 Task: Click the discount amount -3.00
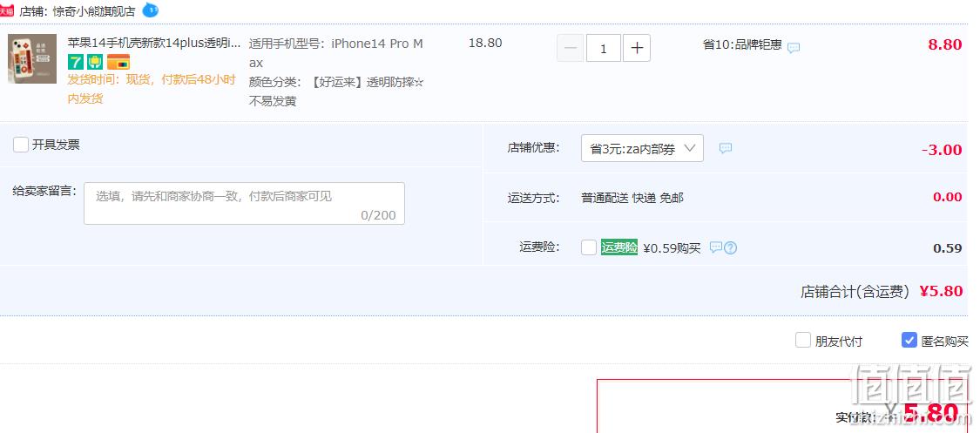pyautogui.click(x=942, y=150)
